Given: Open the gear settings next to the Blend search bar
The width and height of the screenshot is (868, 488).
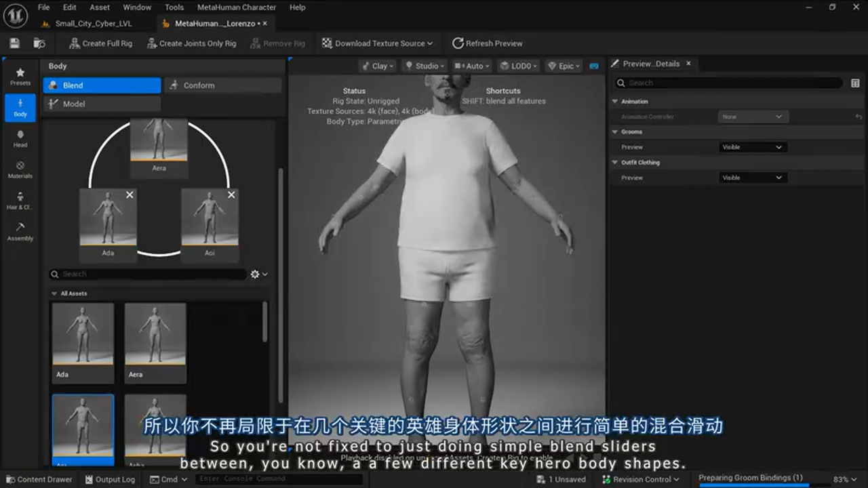Looking at the screenshot, I should click(256, 274).
